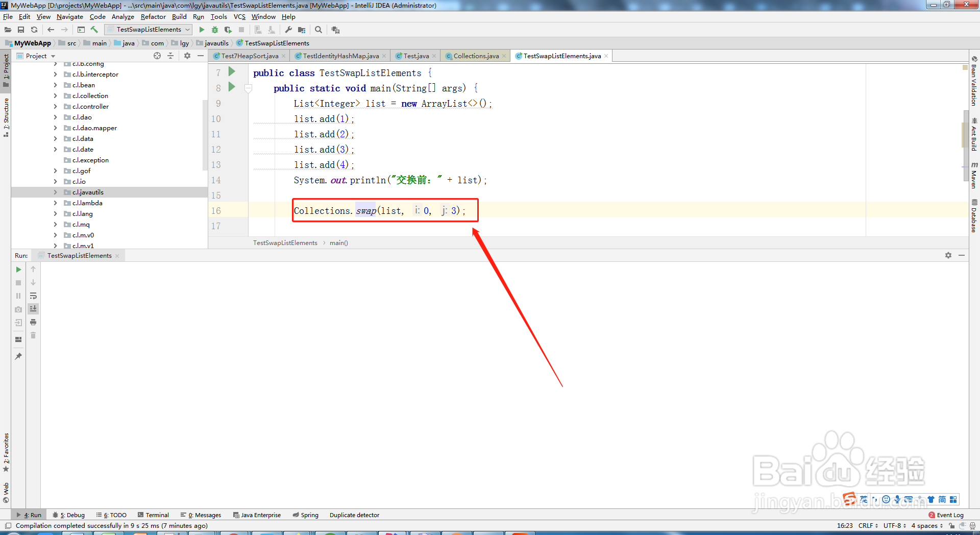The width and height of the screenshot is (980, 535).
Task: Expand the c.l.controller package node
Action: point(56,107)
